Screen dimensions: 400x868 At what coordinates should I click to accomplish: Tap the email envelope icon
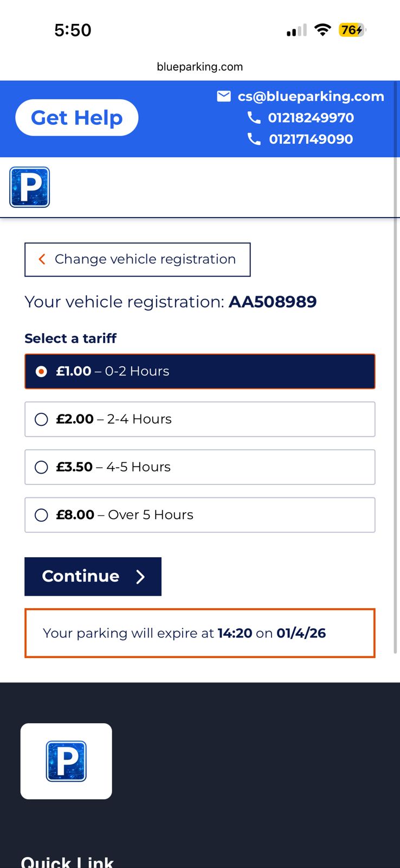(x=224, y=96)
